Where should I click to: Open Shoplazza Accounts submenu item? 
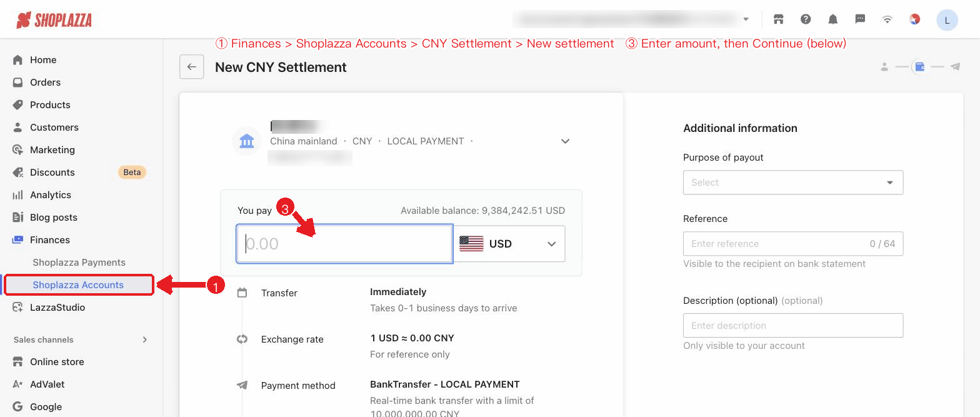point(79,285)
